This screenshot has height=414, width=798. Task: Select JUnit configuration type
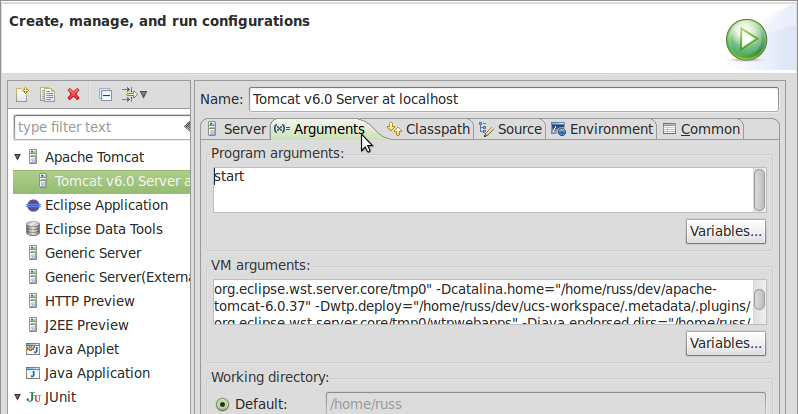60,397
